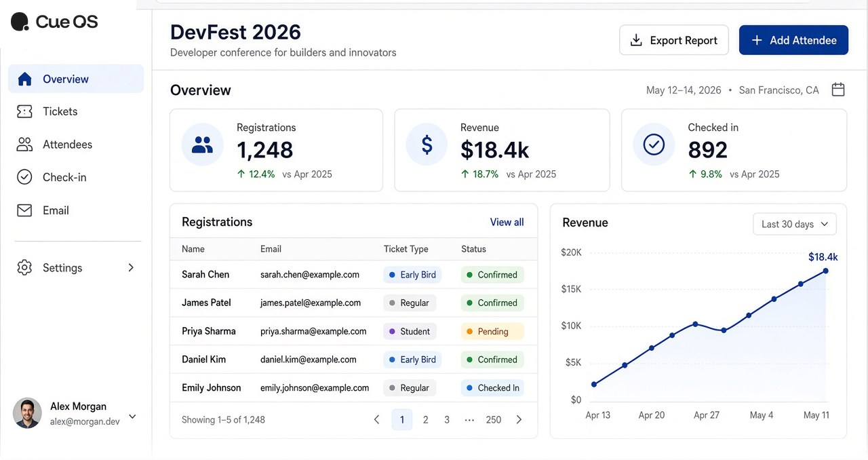Open the Attendees section

click(x=76, y=145)
